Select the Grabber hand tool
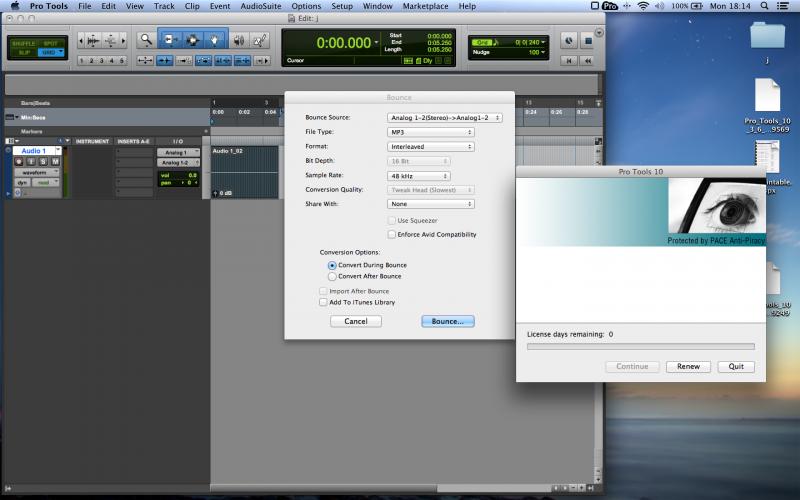800x500 pixels. [215, 40]
